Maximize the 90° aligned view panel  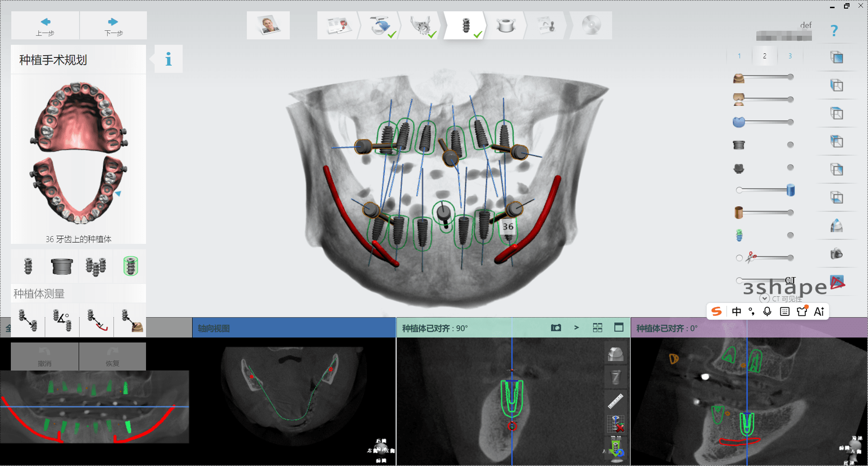click(x=619, y=327)
